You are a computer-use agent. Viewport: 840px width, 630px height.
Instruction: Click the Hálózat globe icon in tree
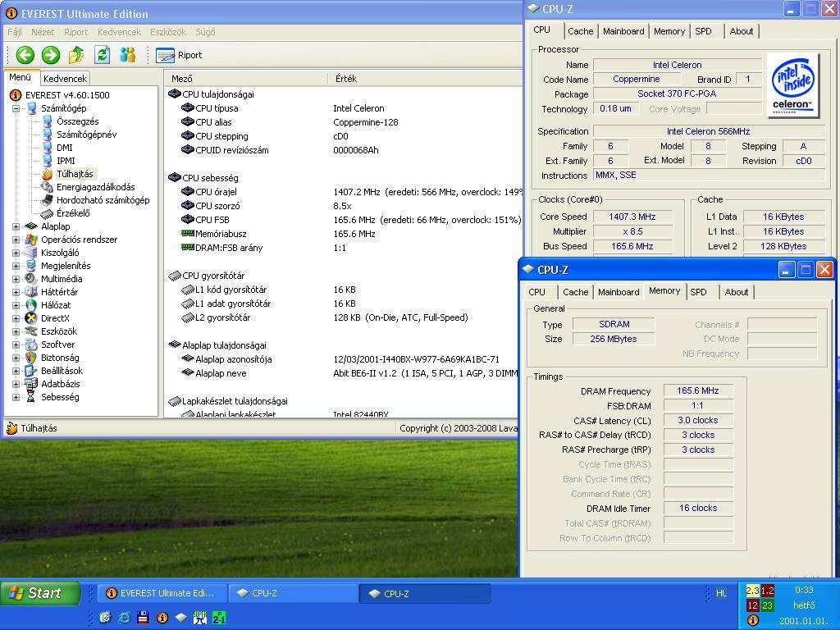coord(31,305)
